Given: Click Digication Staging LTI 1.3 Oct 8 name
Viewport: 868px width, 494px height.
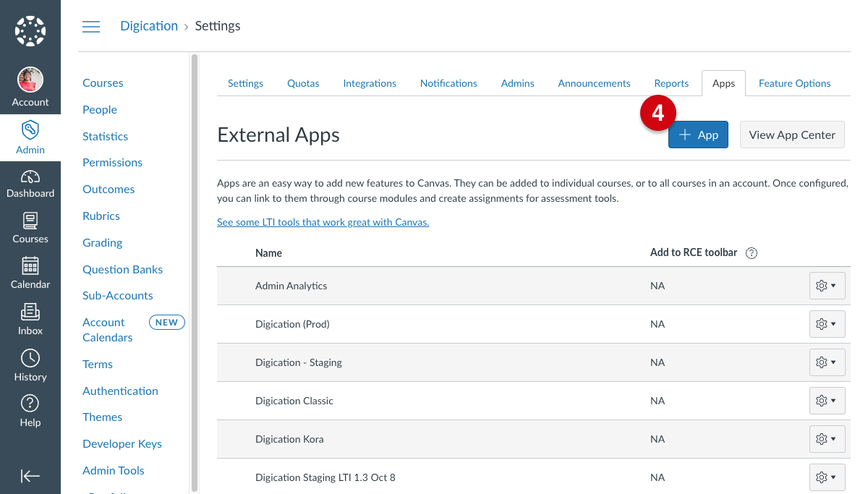Looking at the screenshot, I should coord(325,477).
